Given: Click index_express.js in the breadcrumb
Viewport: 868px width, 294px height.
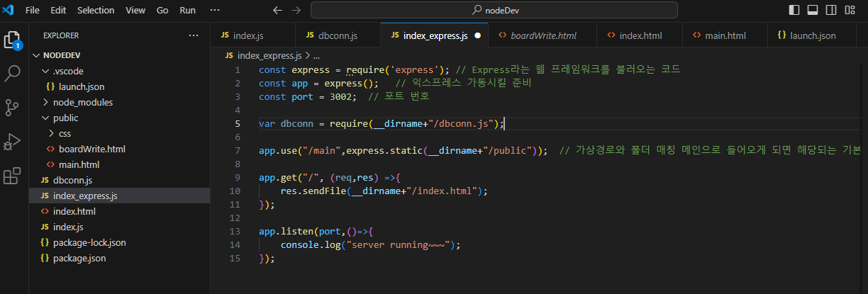Looking at the screenshot, I should tap(269, 55).
